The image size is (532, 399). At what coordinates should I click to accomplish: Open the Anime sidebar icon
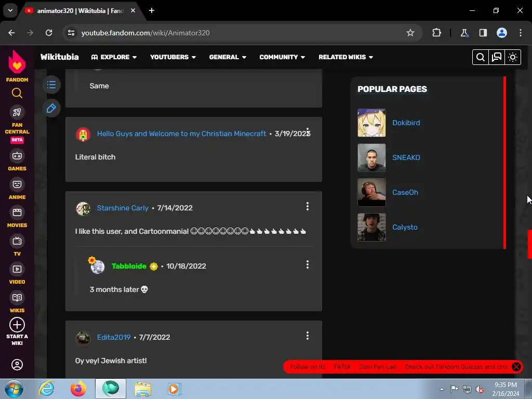(17, 184)
